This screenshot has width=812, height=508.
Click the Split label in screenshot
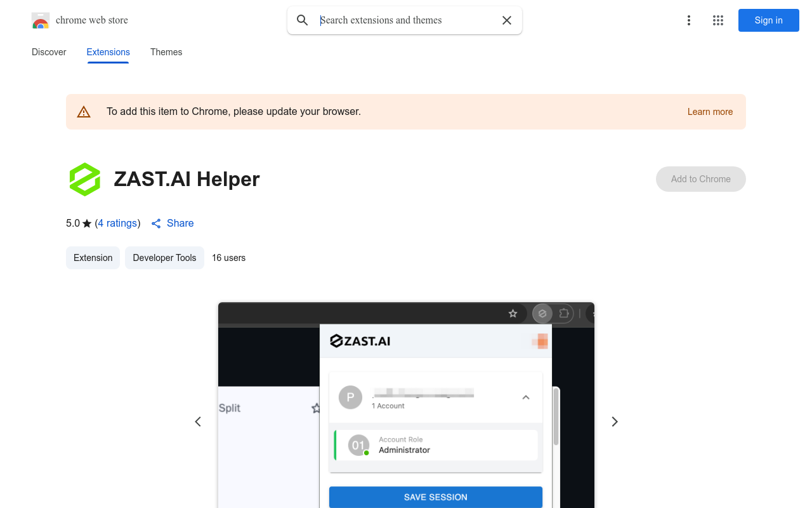[x=230, y=408]
